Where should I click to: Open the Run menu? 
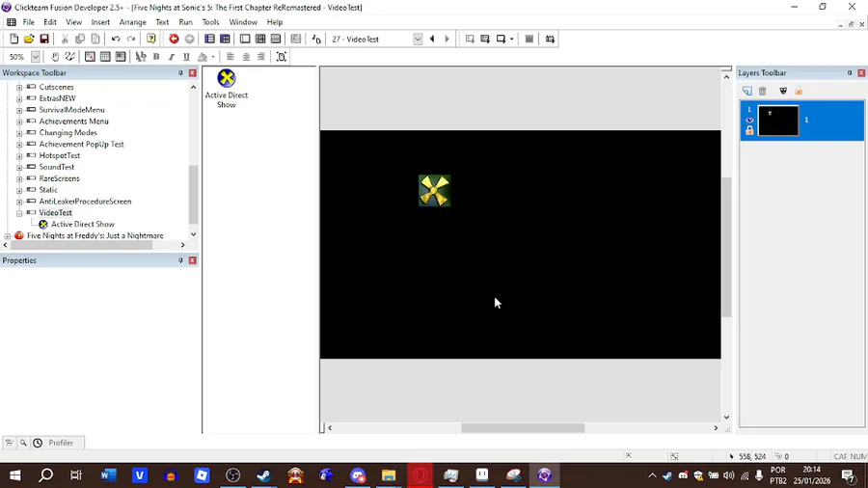coord(185,22)
